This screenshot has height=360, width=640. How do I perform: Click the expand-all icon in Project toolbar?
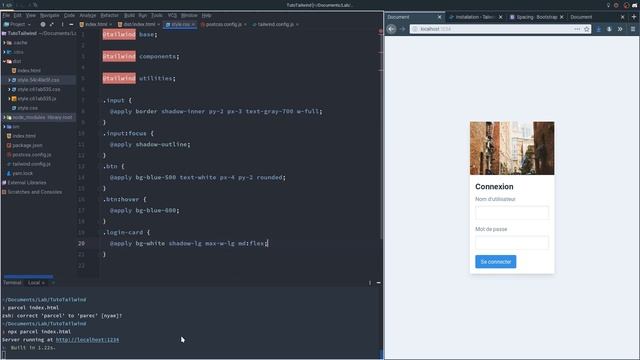52,24
